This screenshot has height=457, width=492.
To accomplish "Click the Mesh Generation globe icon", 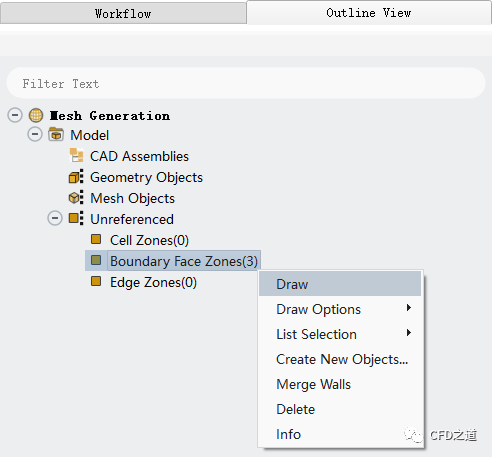I will (36, 115).
